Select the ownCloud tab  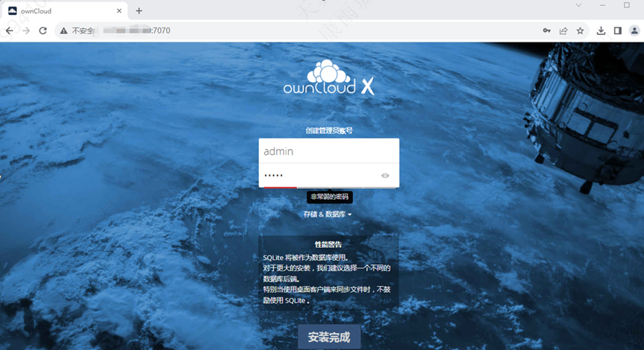point(65,11)
